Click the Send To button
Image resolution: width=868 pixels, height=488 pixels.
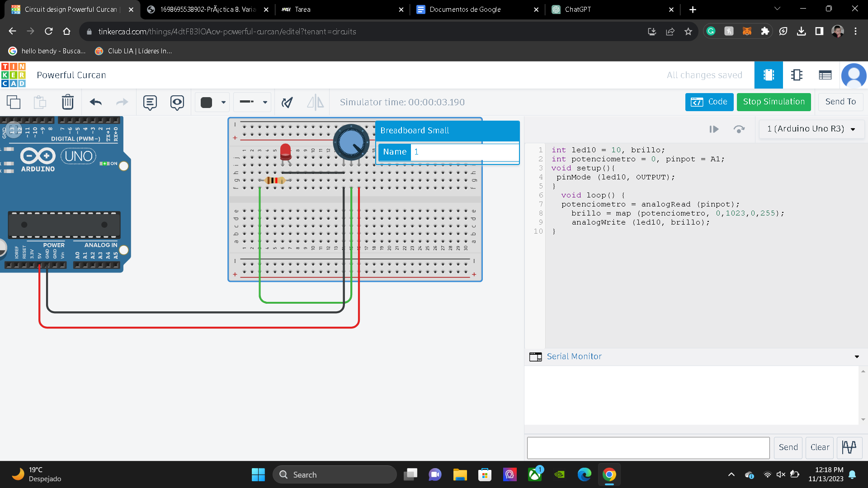pos(840,102)
